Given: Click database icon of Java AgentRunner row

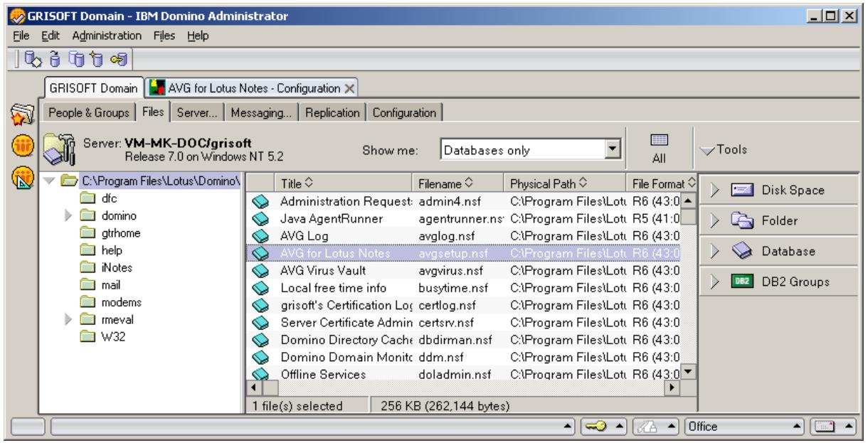Looking at the screenshot, I should click(x=260, y=218).
